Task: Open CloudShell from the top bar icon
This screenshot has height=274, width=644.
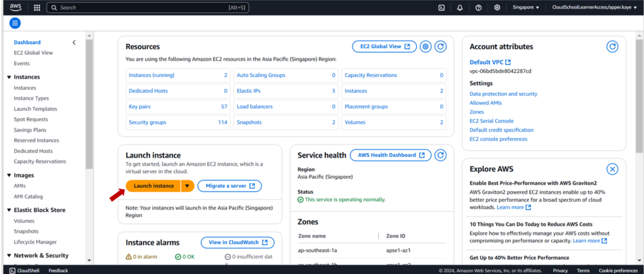Action: [x=442, y=8]
